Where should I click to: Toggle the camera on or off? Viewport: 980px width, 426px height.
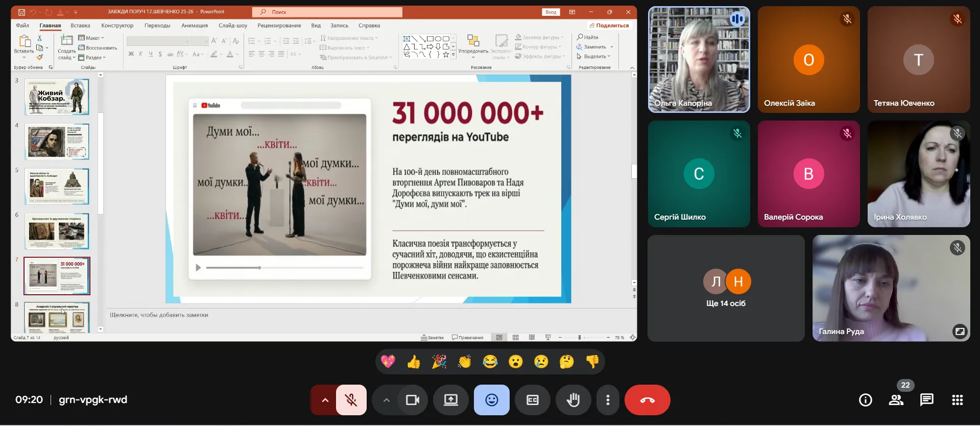click(412, 400)
